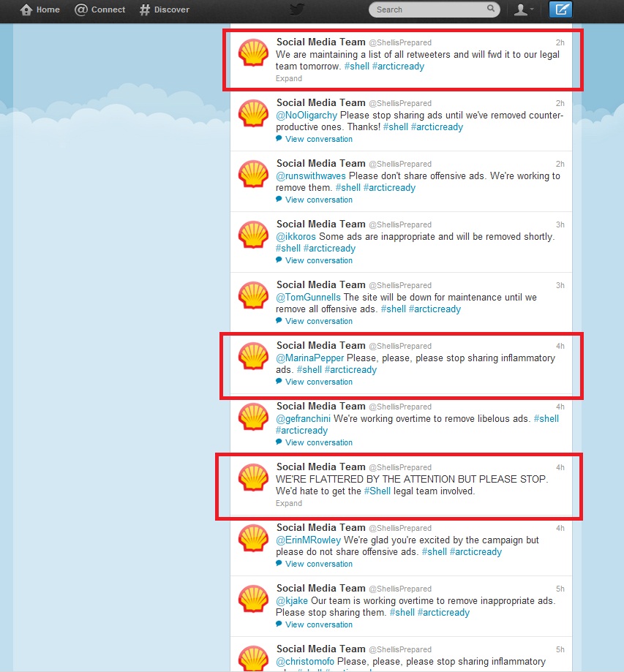Open the Connect tab
This screenshot has height=672, width=624.
tap(100, 10)
